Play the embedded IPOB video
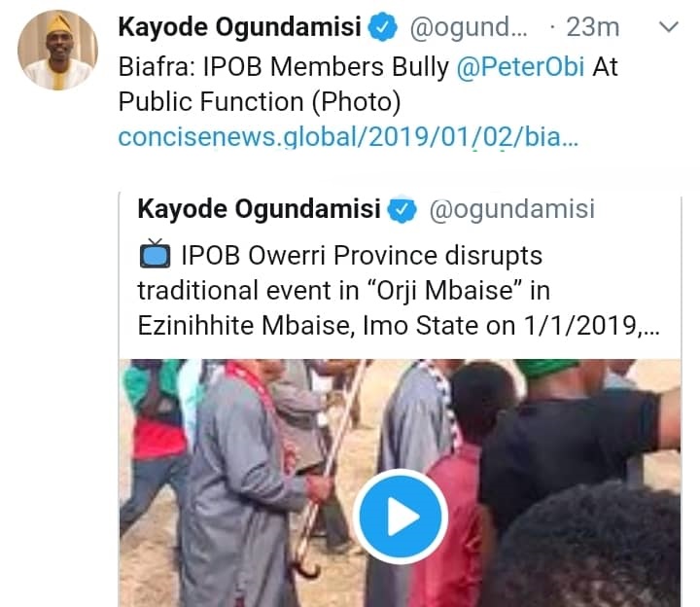 point(400,517)
